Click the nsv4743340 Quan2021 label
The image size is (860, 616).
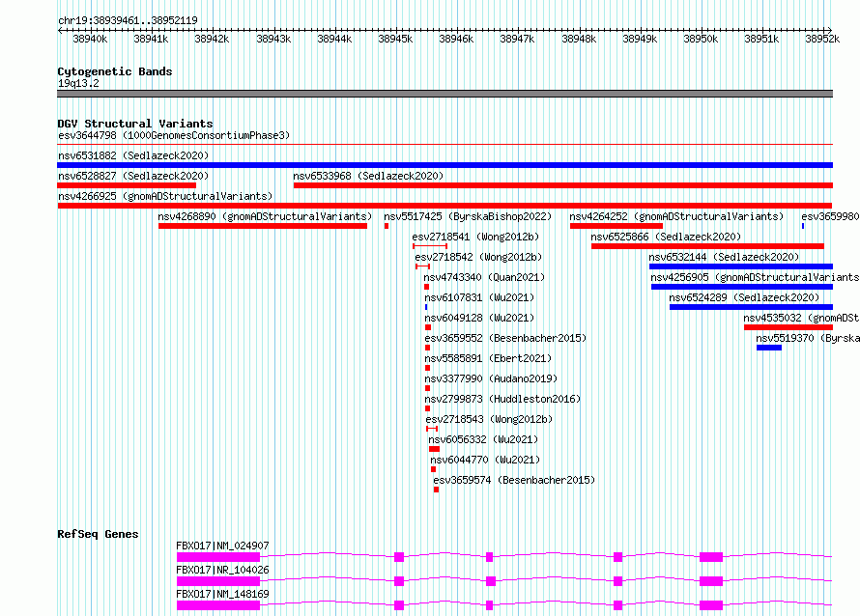coord(484,277)
